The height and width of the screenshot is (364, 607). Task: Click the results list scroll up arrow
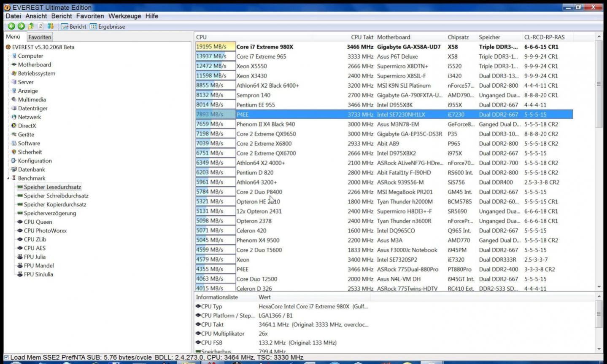pos(599,37)
